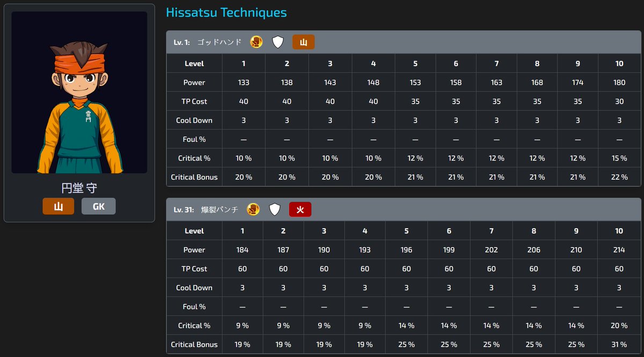This screenshot has height=357, width=644.
Task: Click Critical % value 20 % in 爆裂パンチ table
Action: [x=619, y=326]
